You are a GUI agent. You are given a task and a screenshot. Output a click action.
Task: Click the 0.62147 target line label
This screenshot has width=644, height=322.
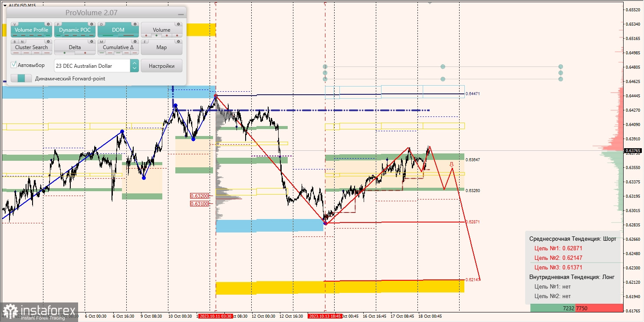pos(473,279)
